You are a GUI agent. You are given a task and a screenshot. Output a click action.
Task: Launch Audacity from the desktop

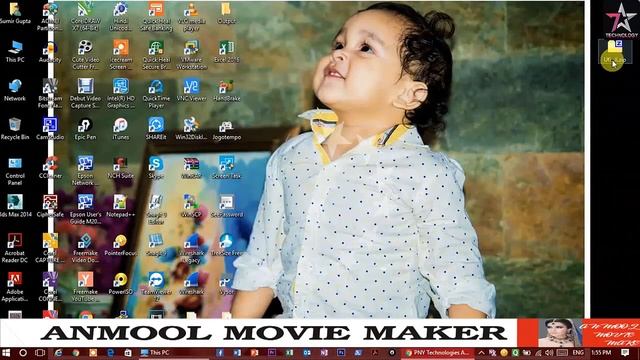pos(50,51)
